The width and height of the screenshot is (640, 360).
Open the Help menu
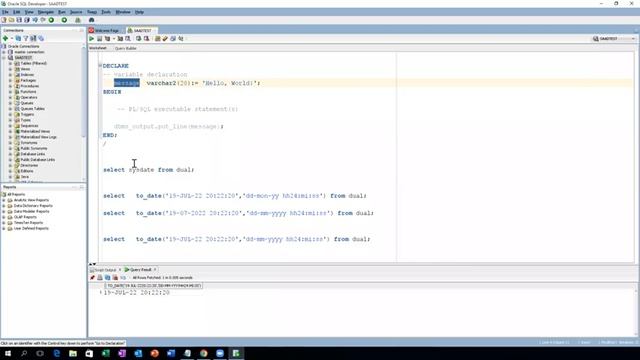pos(139,12)
